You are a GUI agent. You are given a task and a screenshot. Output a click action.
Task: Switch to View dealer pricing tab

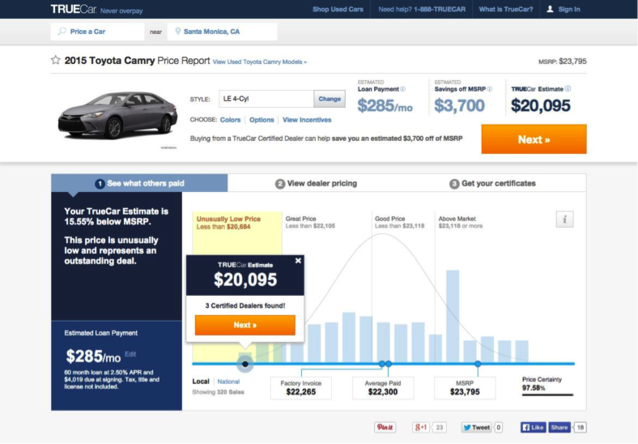pos(316,184)
